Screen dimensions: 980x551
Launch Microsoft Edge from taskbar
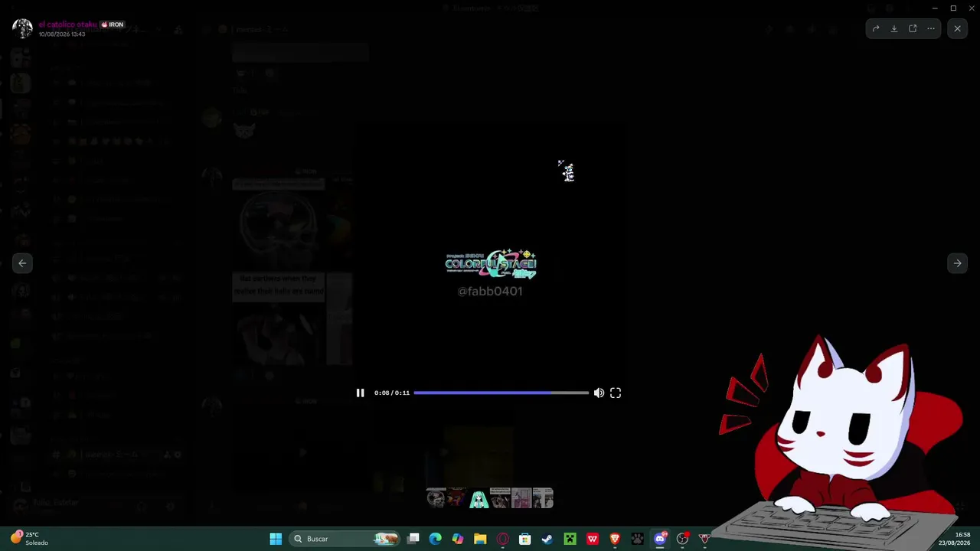pyautogui.click(x=436, y=539)
